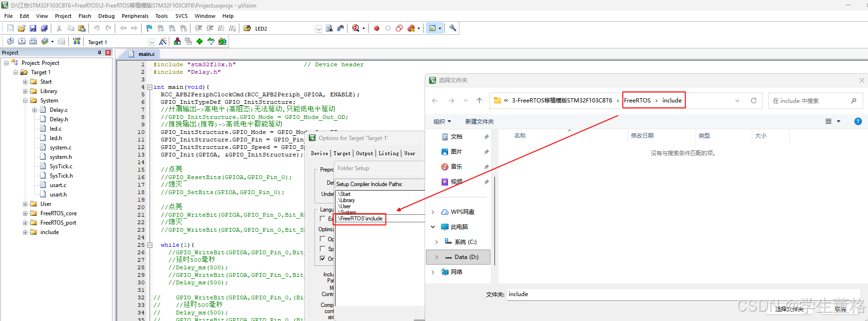Collapse the System group in project tree
Screen dimensions: 868x321
[x=25, y=101]
